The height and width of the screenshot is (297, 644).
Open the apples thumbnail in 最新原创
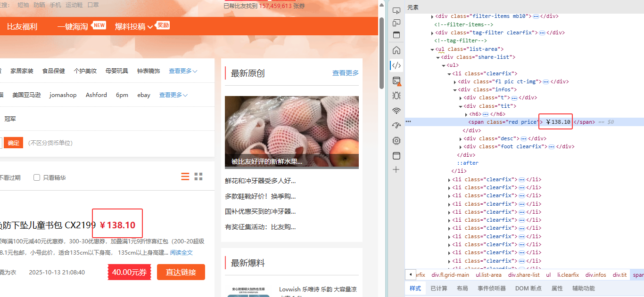coord(292,132)
